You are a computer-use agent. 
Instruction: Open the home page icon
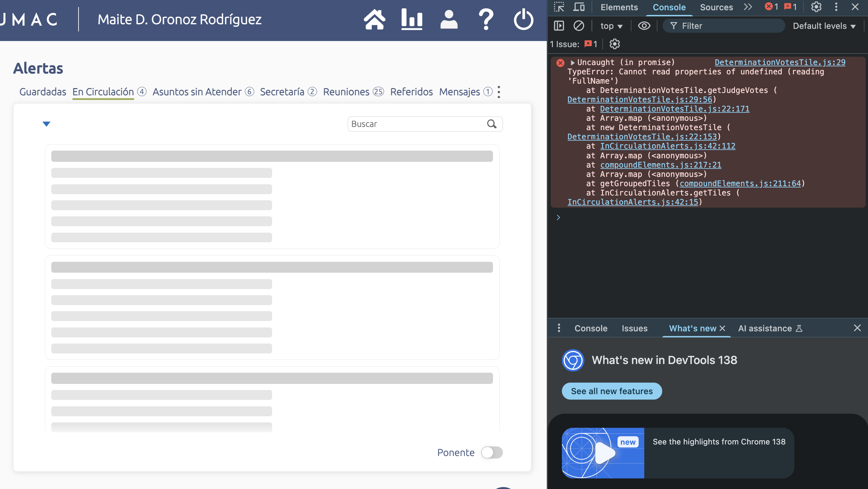[374, 20]
